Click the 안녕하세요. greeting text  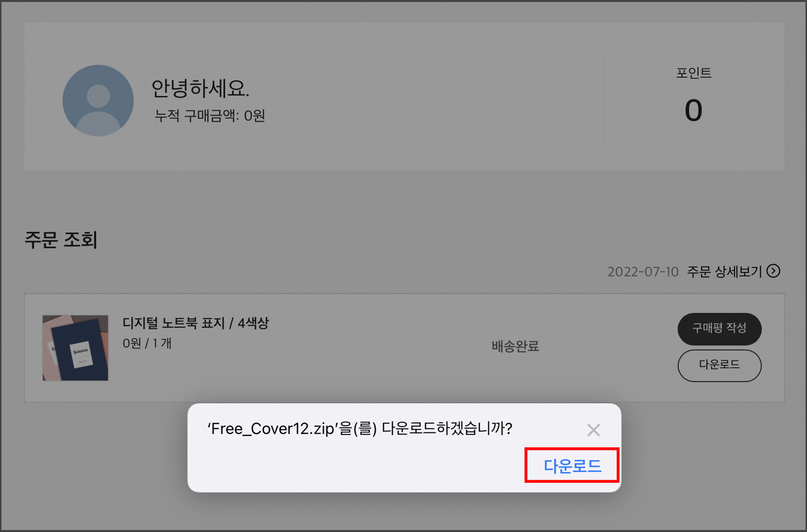click(x=200, y=89)
